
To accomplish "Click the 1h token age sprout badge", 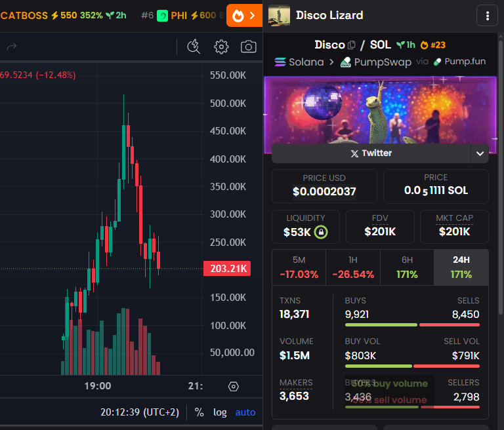I will pos(406,45).
